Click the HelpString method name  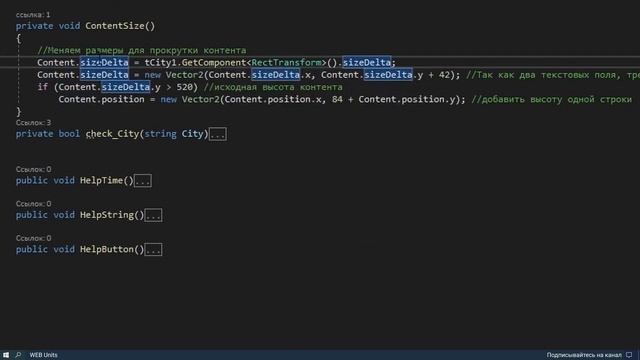click(107, 215)
